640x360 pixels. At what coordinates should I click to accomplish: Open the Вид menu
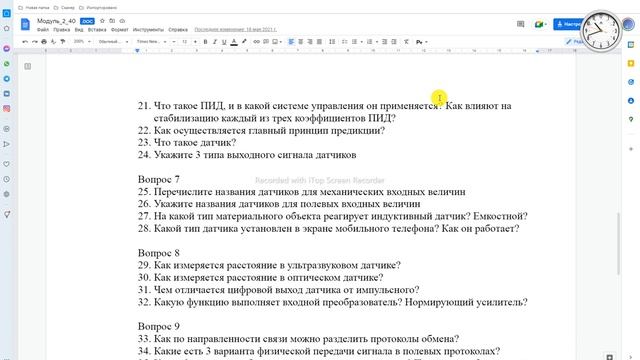click(79, 30)
